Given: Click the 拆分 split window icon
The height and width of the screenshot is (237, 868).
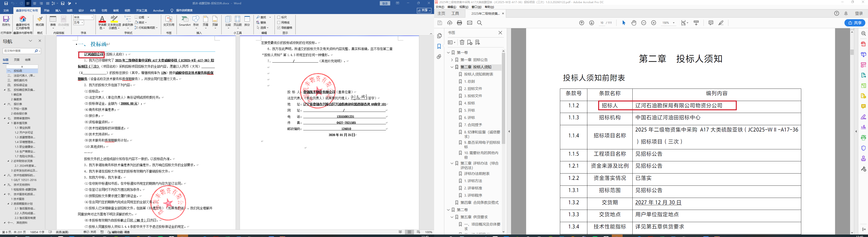Looking at the screenshot, I should coord(247,21).
